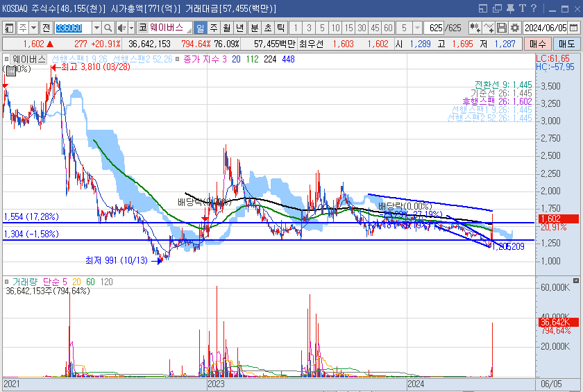Open help with the question mark icon

[534, 8]
